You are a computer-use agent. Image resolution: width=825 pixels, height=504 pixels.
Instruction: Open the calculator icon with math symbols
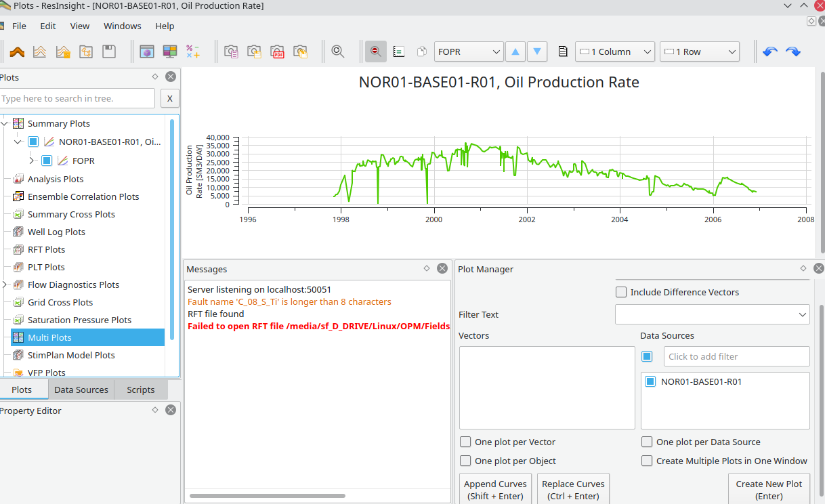tap(192, 51)
